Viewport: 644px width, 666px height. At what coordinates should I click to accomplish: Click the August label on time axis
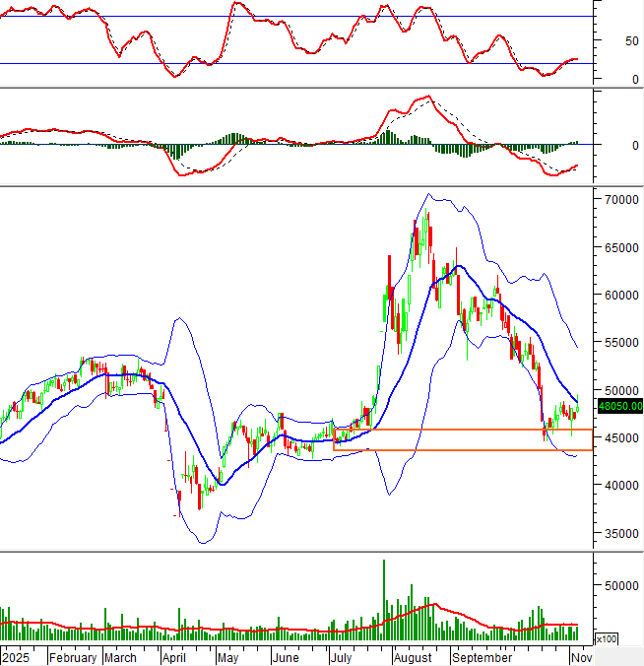click(x=415, y=657)
